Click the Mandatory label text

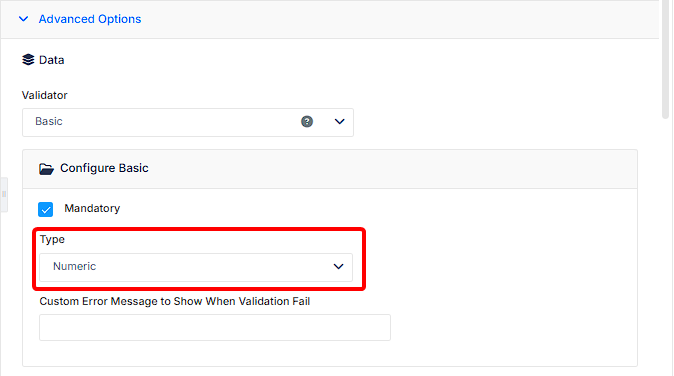[x=92, y=208]
